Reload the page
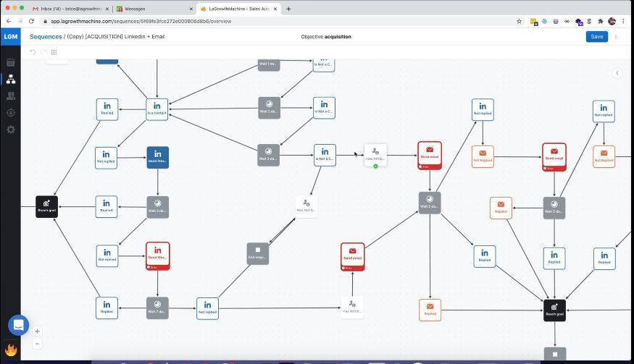The image size is (634, 364). point(31,21)
